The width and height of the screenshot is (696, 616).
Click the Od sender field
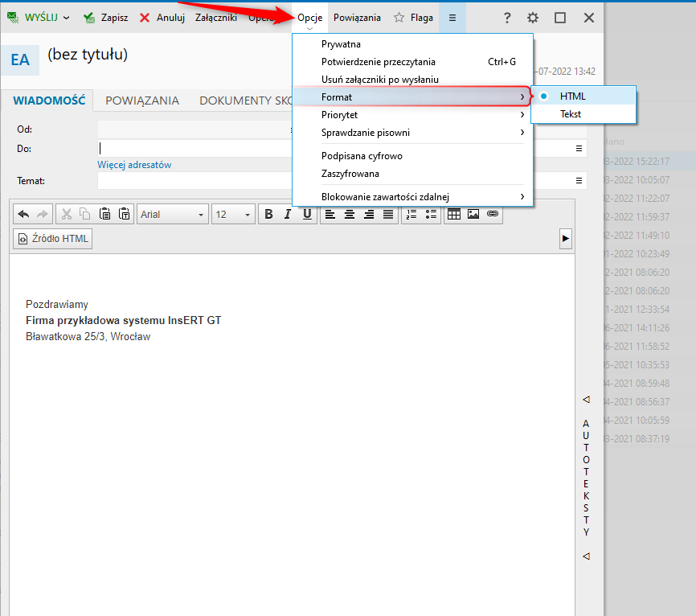[x=194, y=129]
